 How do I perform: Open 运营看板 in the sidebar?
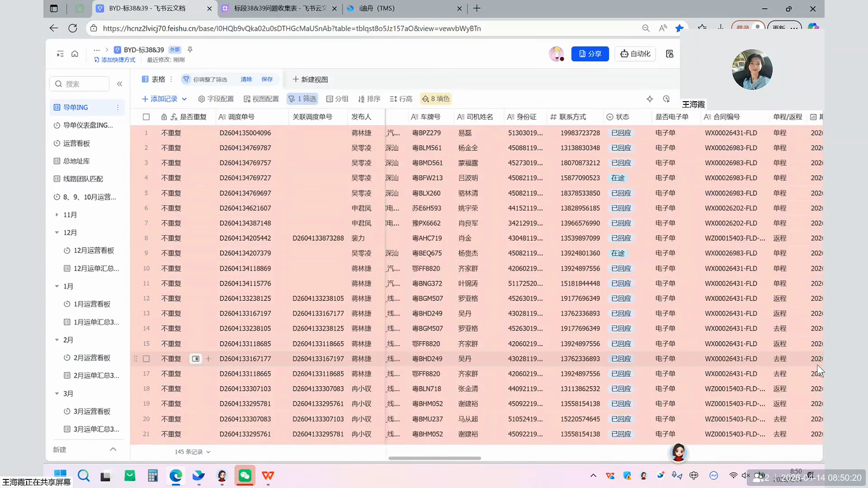(x=76, y=143)
